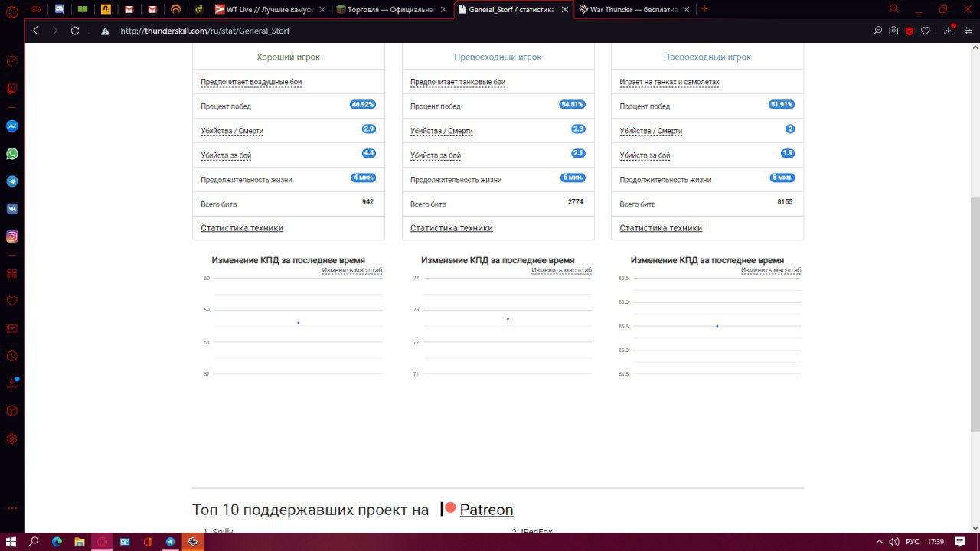Click Изменить масштаб on the right chart
Screen dimensions: 980x551
click(771, 270)
